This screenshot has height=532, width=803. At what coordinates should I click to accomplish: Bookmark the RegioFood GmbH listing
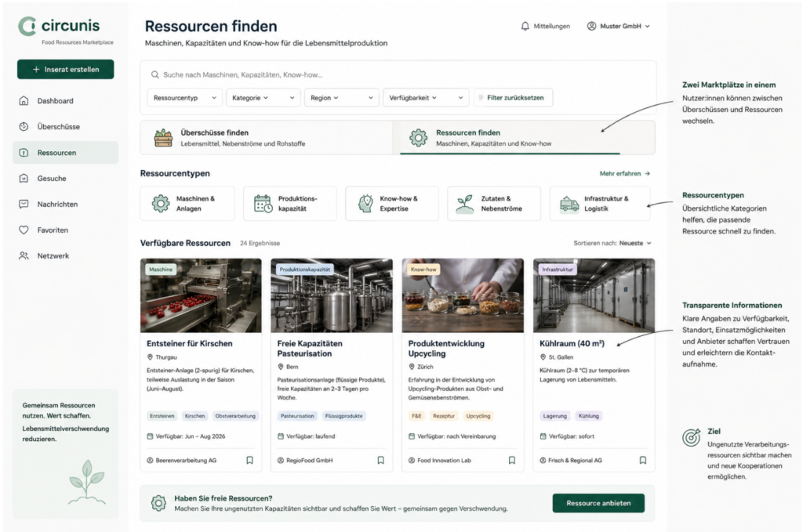381,461
